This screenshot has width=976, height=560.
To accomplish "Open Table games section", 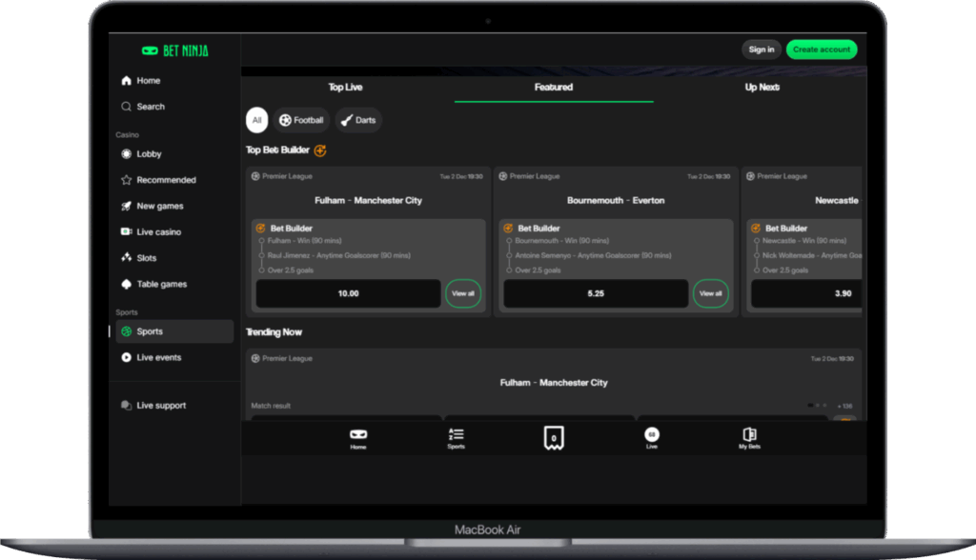I will (x=161, y=284).
